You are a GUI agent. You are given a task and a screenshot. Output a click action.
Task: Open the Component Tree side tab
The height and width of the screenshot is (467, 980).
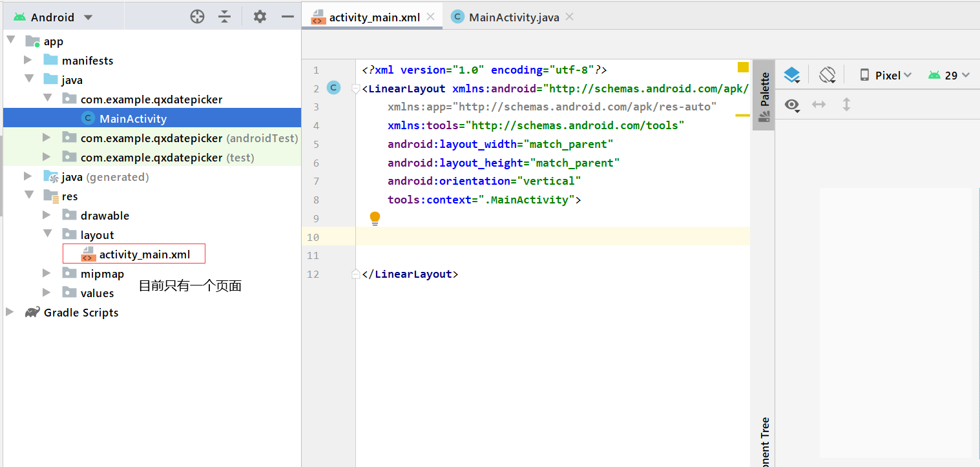pyautogui.click(x=764, y=441)
